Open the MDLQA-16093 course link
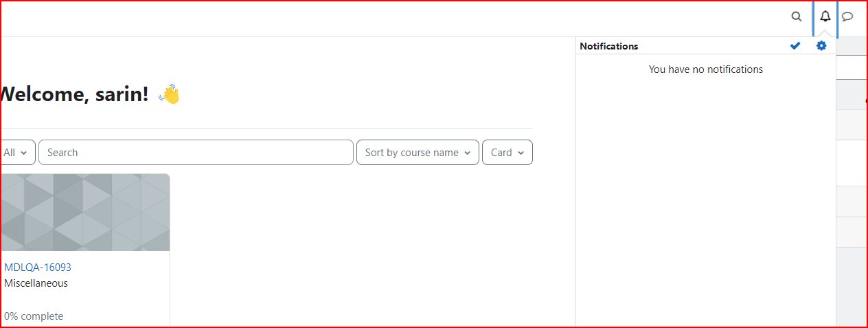Image resolution: width=868 pixels, height=328 pixels. (38, 267)
